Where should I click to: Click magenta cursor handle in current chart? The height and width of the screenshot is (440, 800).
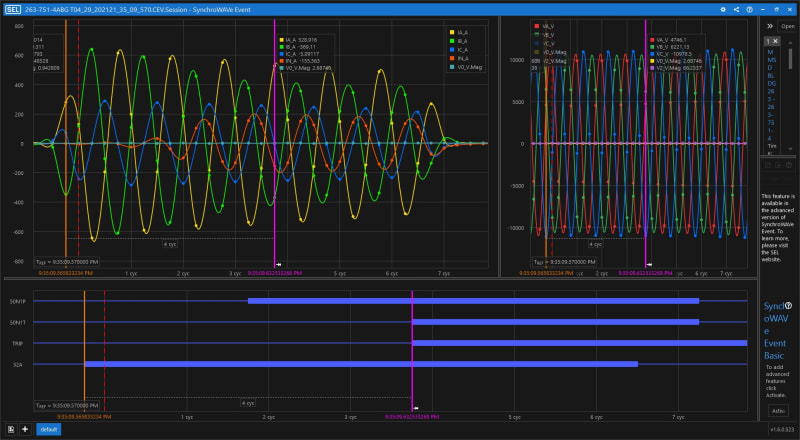point(278,264)
